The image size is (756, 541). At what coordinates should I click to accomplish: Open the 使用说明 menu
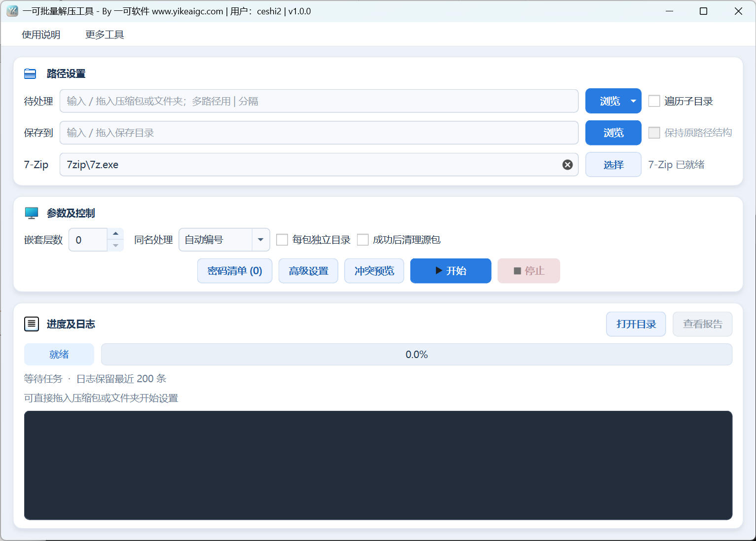point(41,35)
